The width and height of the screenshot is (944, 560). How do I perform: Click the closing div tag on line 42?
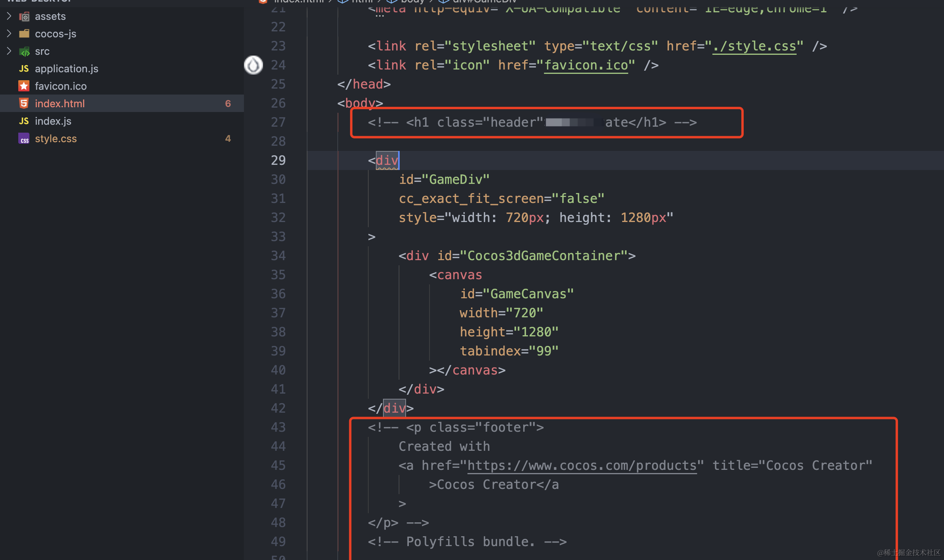pos(394,408)
